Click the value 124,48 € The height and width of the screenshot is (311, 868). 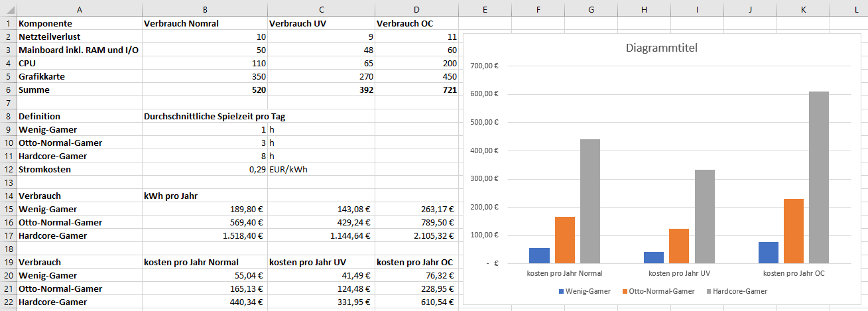[321, 288]
